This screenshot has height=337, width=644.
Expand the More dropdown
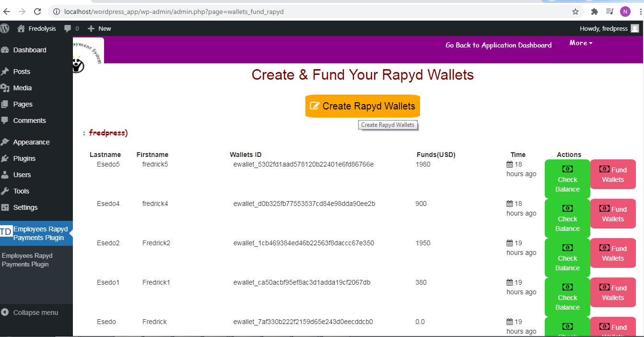pos(581,43)
